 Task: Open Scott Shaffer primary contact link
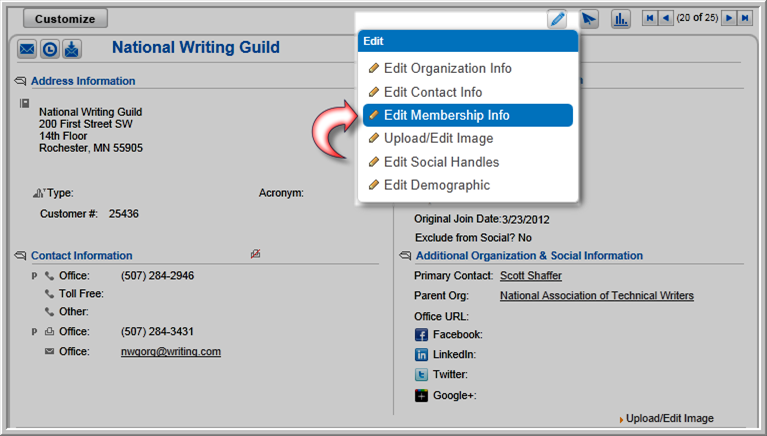point(531,275)
